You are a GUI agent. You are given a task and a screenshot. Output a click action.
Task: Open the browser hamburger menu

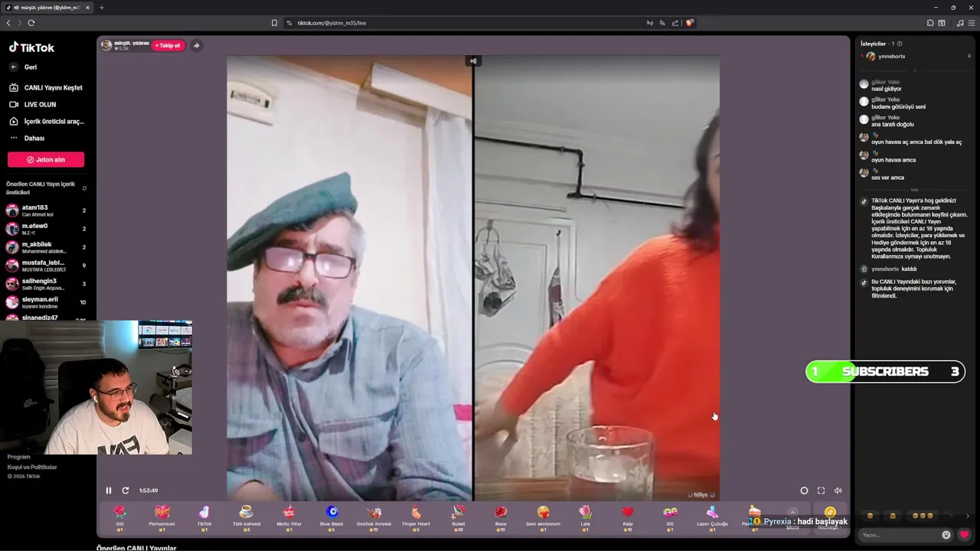(972, 23)
